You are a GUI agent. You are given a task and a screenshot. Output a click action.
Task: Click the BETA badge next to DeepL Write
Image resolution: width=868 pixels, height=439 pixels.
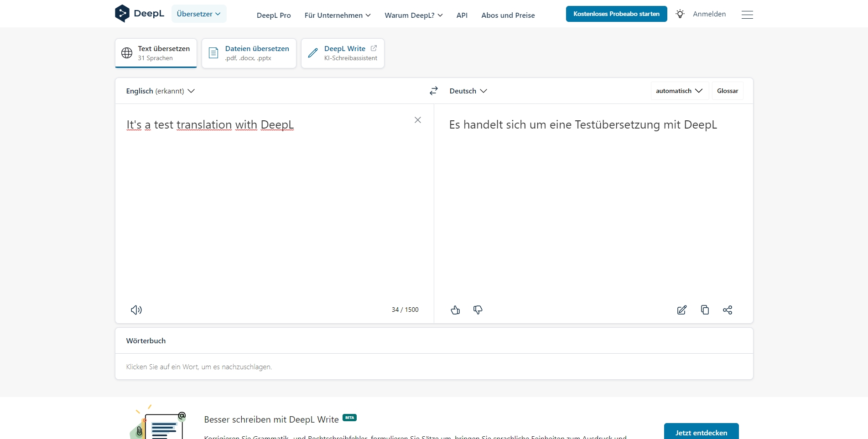[350, 418]
